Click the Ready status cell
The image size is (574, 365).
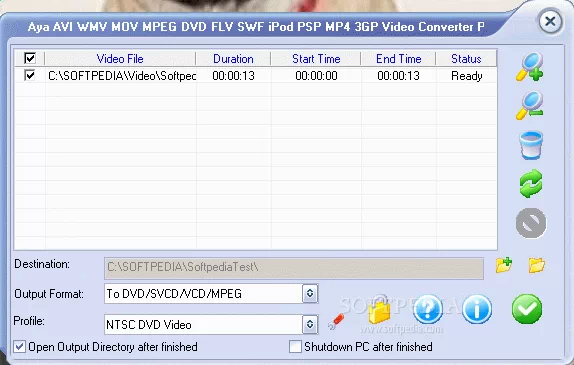click(x=467, y=76)
